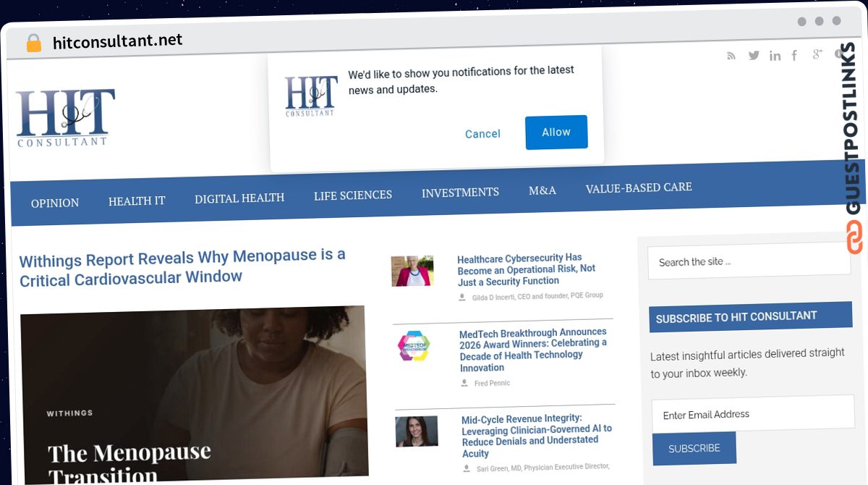Click the Subscribe button
868x485 pixels.
pos(694,448)
